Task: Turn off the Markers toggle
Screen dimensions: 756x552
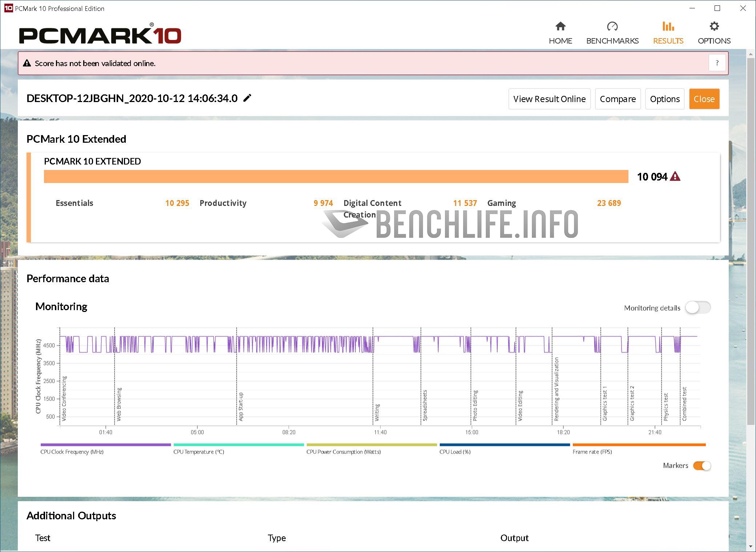Action: [x=701, y=466]
